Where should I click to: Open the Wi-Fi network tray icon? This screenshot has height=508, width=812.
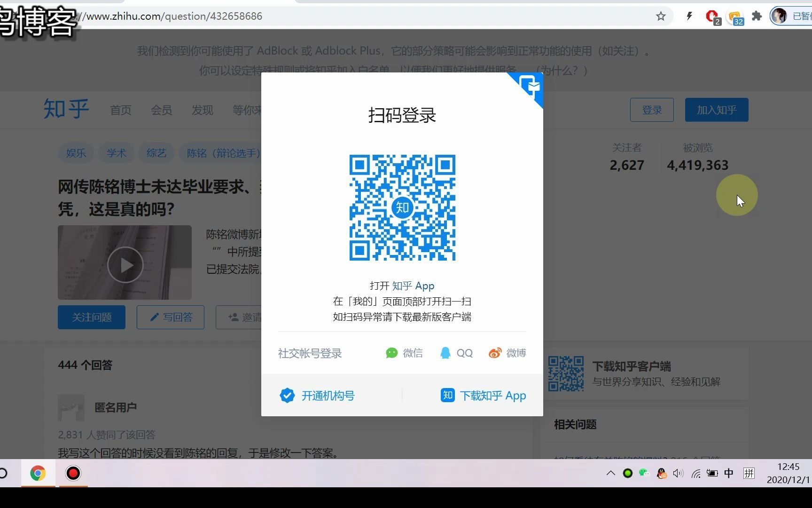coord(696,473)
